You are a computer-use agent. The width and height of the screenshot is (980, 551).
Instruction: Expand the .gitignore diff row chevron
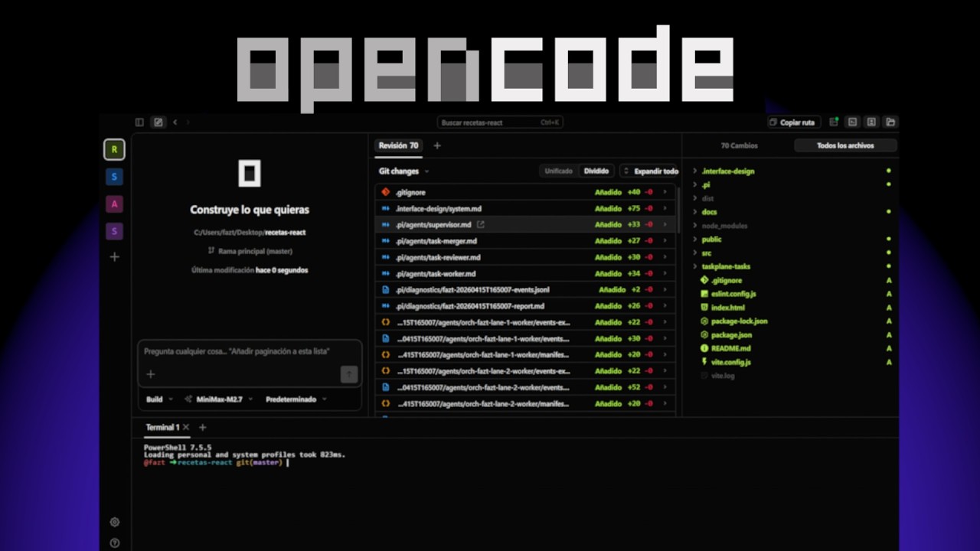665,192
